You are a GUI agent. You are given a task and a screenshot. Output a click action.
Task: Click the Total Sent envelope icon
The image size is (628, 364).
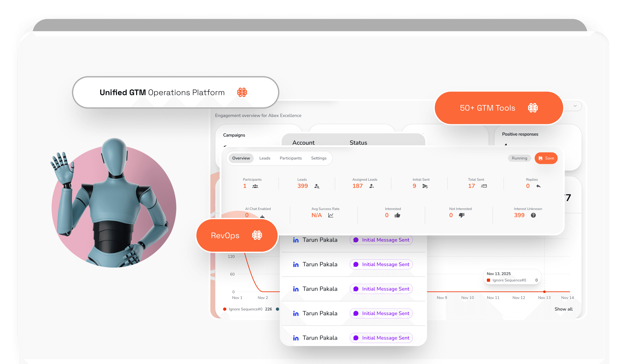click(484, 186)
